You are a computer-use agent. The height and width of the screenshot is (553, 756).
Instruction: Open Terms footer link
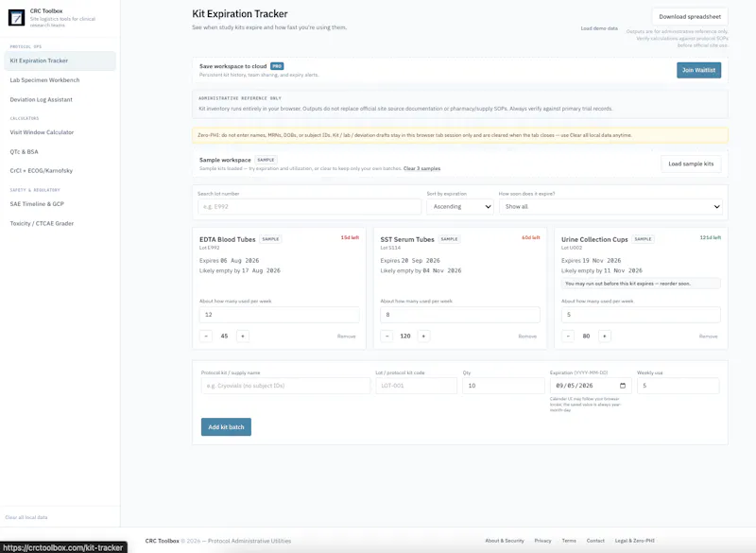point(569,541)
